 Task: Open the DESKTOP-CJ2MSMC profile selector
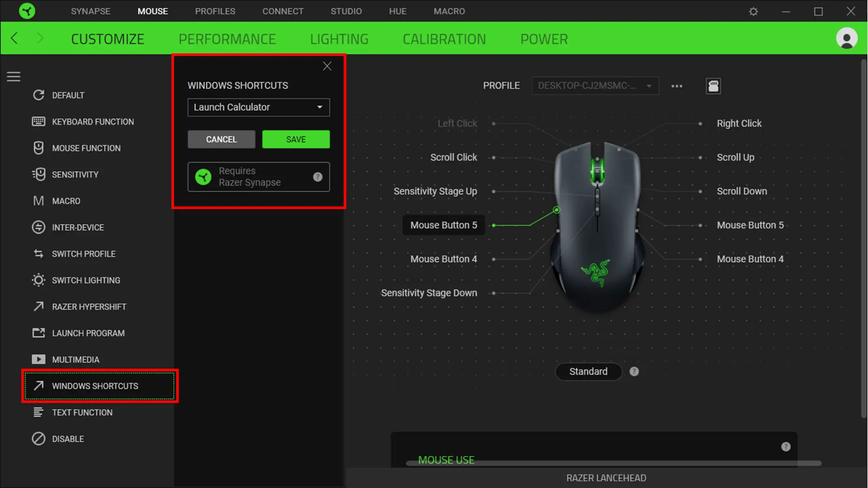click(595, 85)
